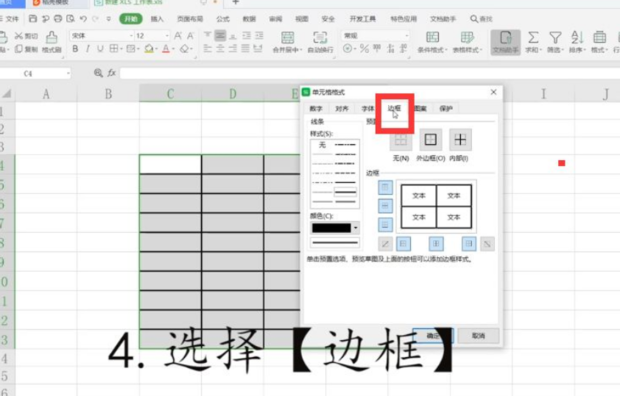
Task: Click the Cut (剪切) scissors icon
Action: pos(19,36)
